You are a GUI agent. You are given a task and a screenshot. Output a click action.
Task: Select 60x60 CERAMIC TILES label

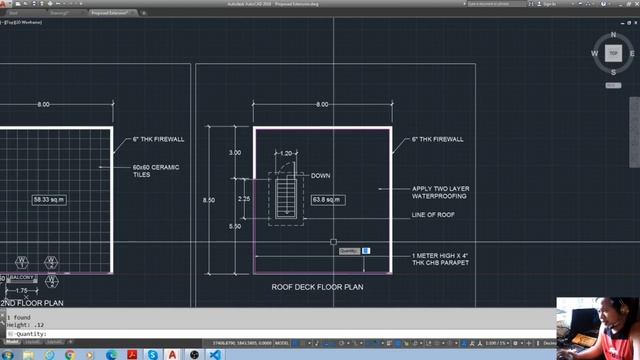[156, 171]
